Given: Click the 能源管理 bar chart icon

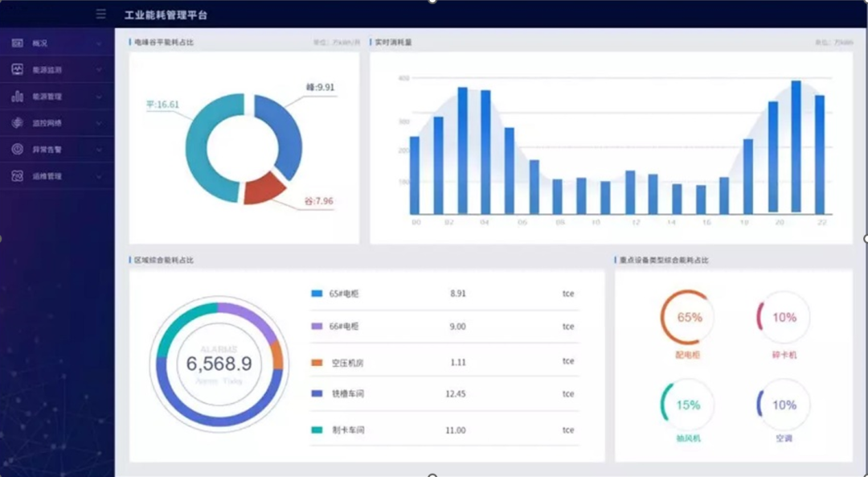Looking at the screenshot, I should 18,97.
